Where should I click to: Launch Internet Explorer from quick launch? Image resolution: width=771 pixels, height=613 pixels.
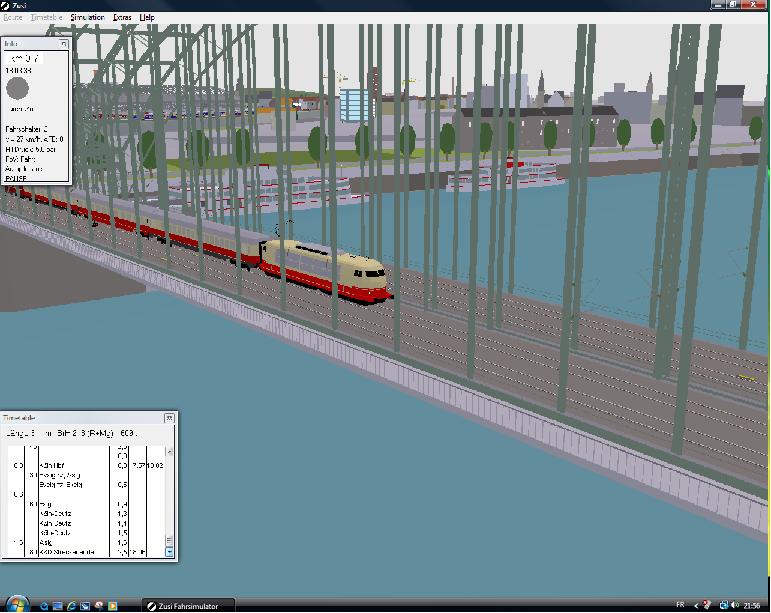[x=71, y=606]
